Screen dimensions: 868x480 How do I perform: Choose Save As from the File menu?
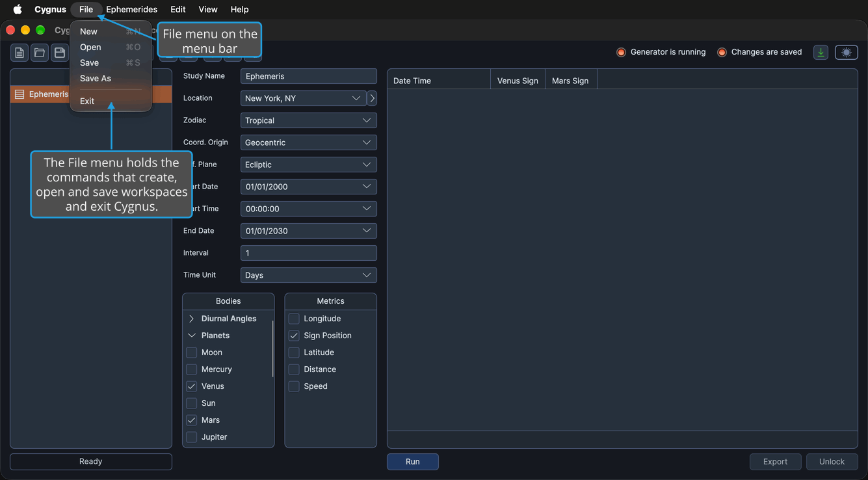click(111, 78)
